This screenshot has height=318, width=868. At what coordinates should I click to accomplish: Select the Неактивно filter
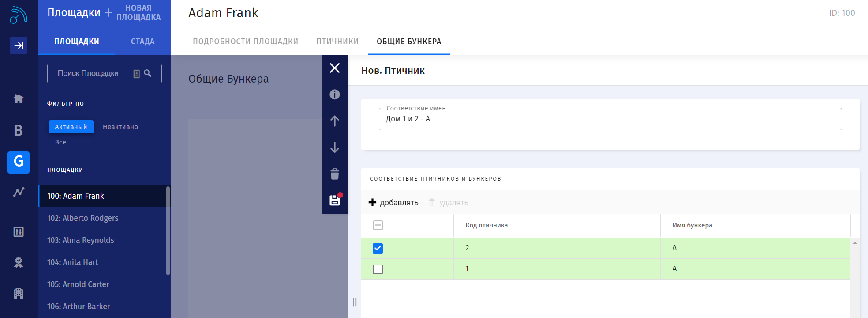point(120,127)
